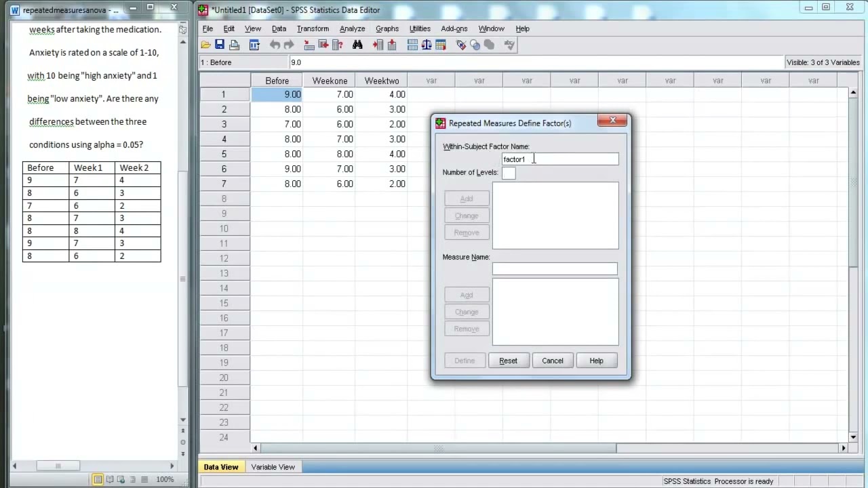Image resolution: width=868 pixels, height=488 pixels.
Task: Switch Word to Print Layout view
Action: pyautogui.click(x=98, y=479)
